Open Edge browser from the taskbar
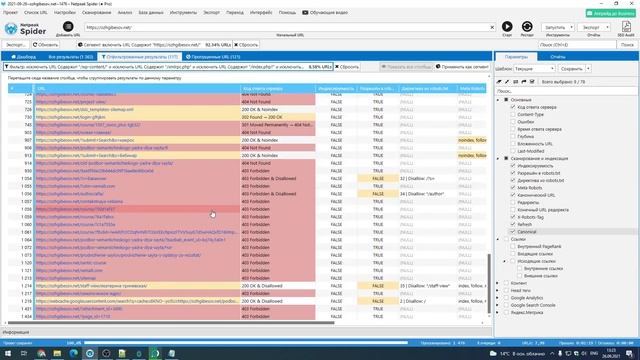 pyautogui.click(x=73, y=353)
